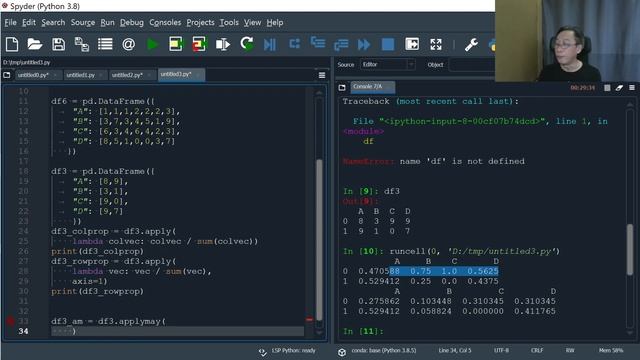Interrupt the kernel with the console stop button
The image size is (640, 360).
607,88
